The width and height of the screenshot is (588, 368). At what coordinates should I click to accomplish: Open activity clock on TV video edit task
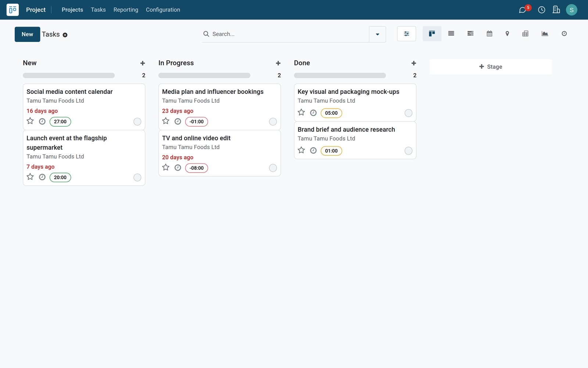click(x=178, y=167)
